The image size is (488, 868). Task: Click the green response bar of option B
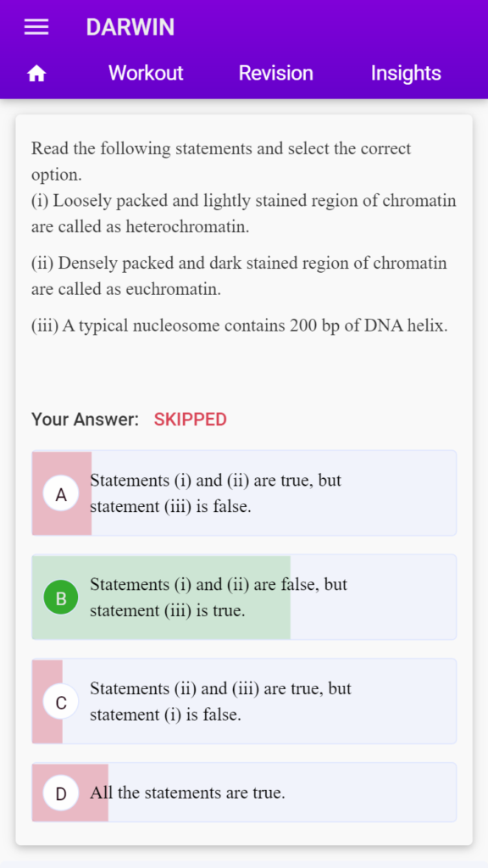click(x=161, y=598)
